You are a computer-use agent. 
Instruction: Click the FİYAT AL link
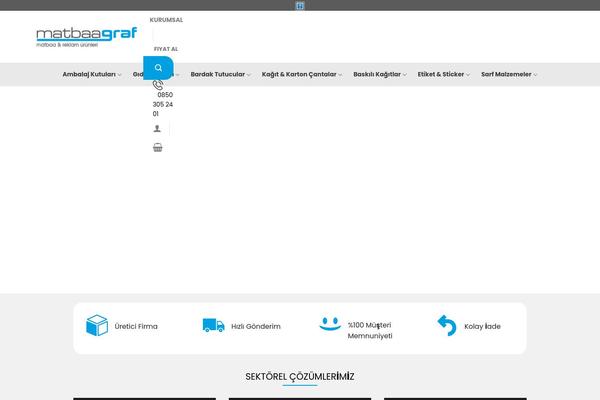pos(166,49)
